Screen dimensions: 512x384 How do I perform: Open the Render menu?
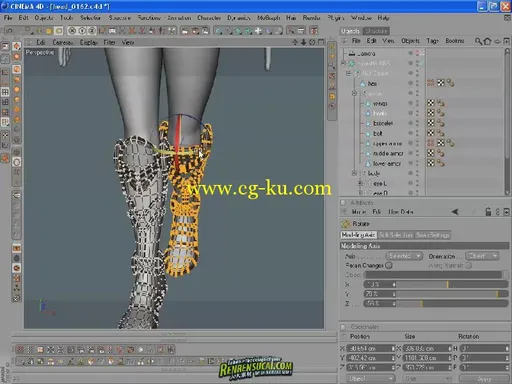click(x=311, y=18)
